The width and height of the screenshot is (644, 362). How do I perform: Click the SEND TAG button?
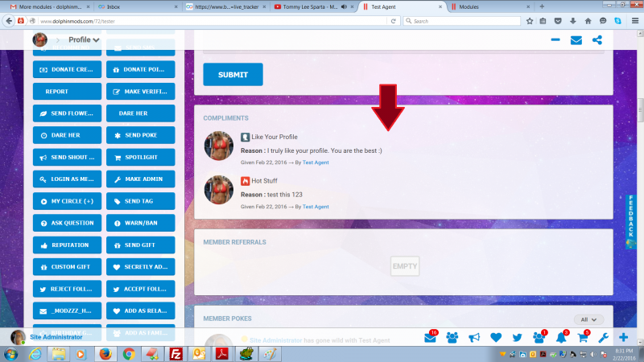(x=140, y=201)
